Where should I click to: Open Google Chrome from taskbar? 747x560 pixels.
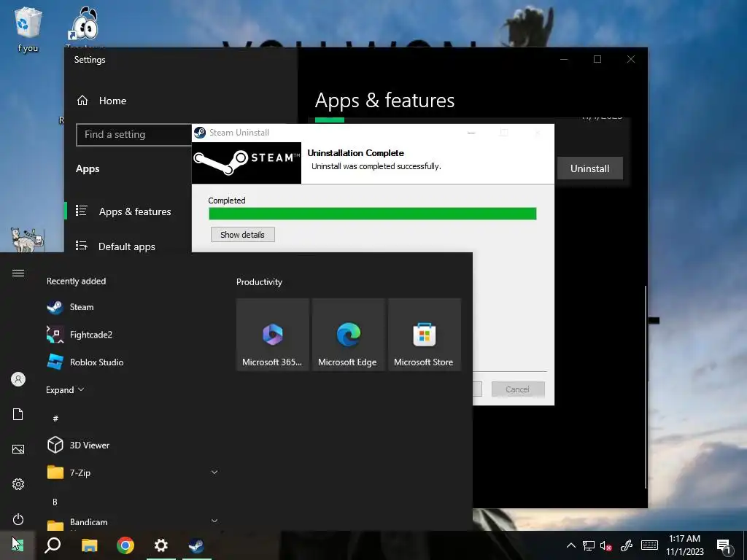pos(125,545)
